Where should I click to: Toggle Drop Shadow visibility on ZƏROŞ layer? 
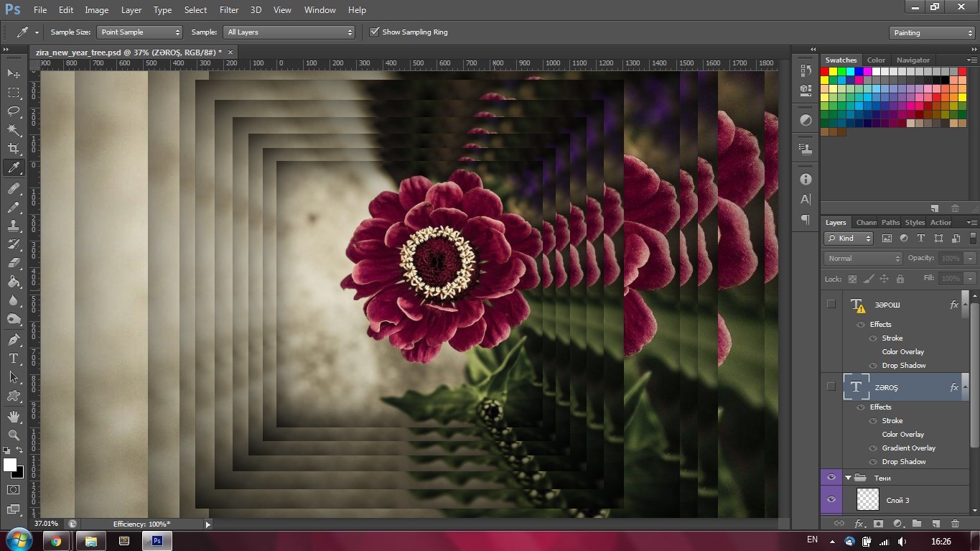pos(873,462)
